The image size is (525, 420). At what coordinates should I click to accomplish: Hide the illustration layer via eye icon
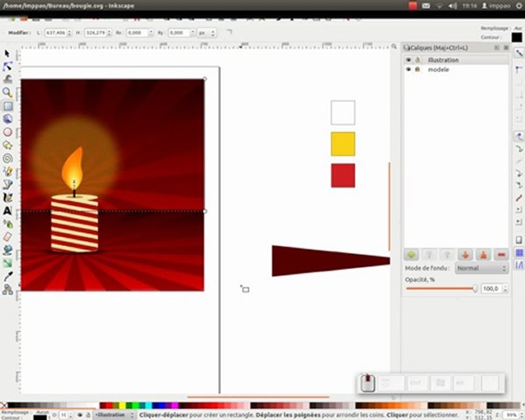[408, 60]
